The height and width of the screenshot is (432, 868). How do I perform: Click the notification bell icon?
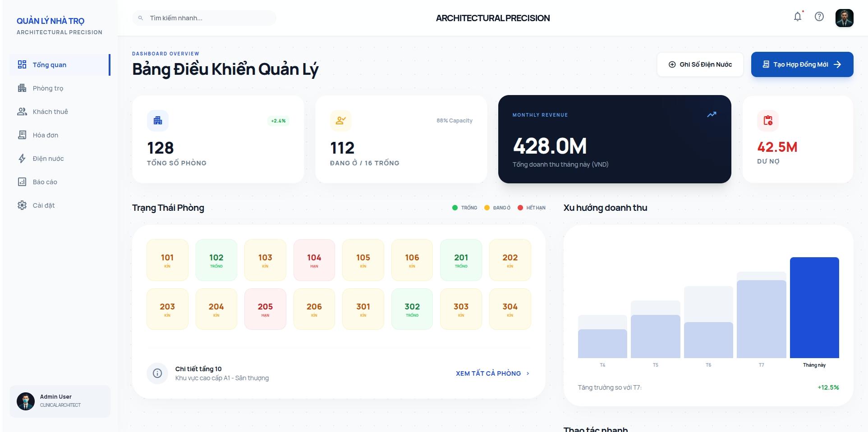[798, 17]
